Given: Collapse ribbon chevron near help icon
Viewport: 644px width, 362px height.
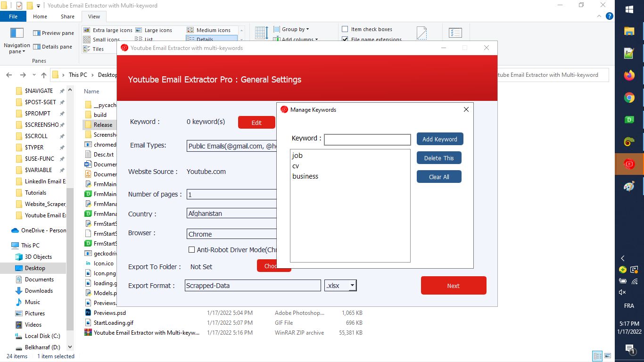Looking at the screenshot, I should pos(600,16).
